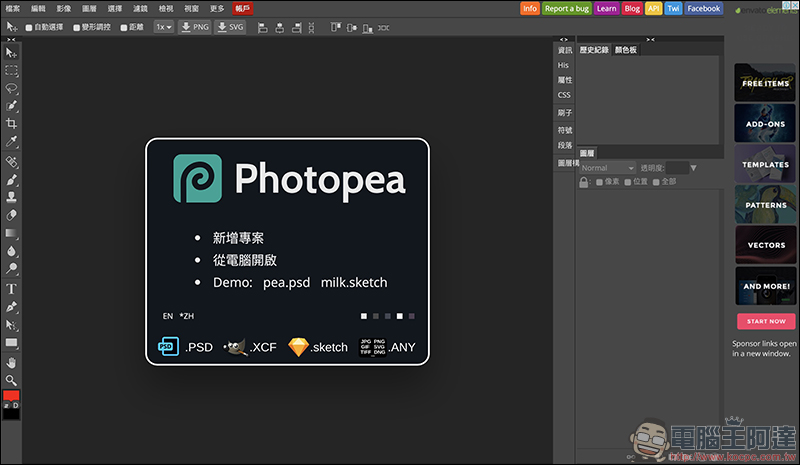Select the Rectangle Select marquee tool
The width and height of the screenshot is (800, 465).
(x=11, y=70)
